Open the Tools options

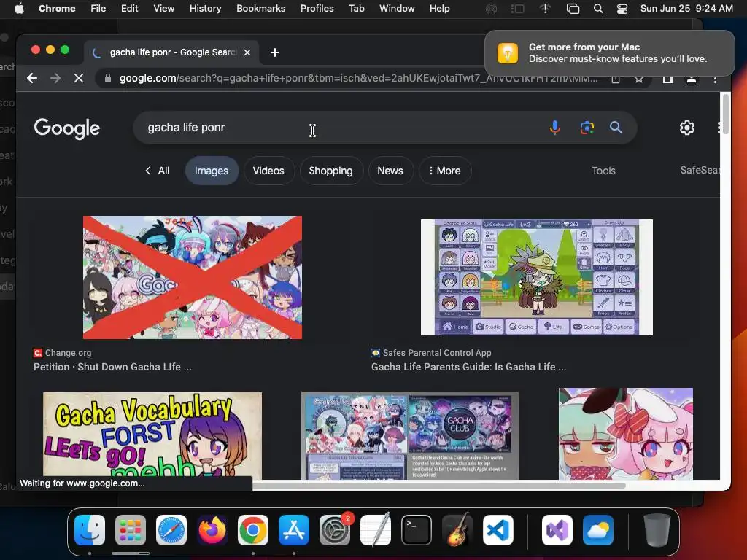(x=603, y=171)
